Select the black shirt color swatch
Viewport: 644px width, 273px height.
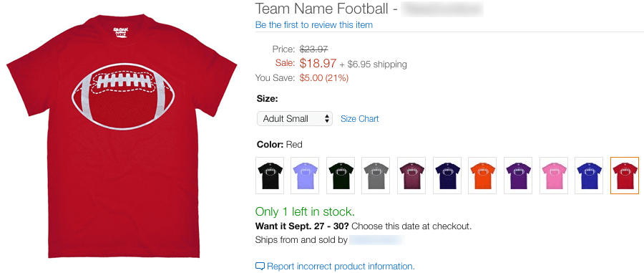click(x=270, y=176)
